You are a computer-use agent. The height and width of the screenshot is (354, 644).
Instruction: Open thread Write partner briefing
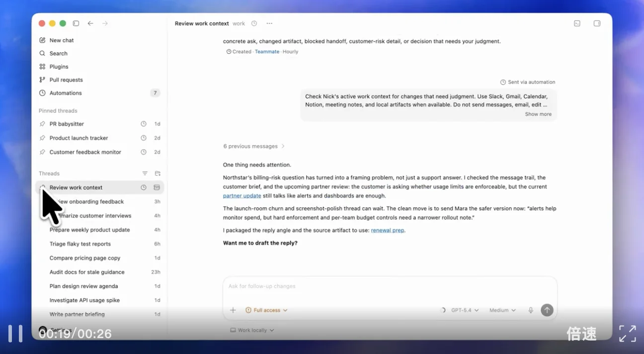click(x=77, y=314)
